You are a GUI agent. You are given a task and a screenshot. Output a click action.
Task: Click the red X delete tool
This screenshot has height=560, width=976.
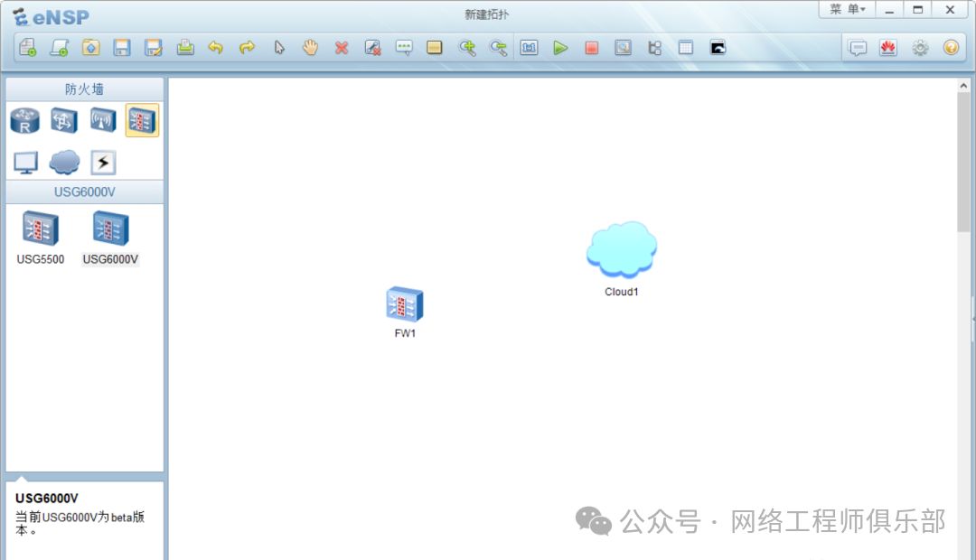[341, 47]
